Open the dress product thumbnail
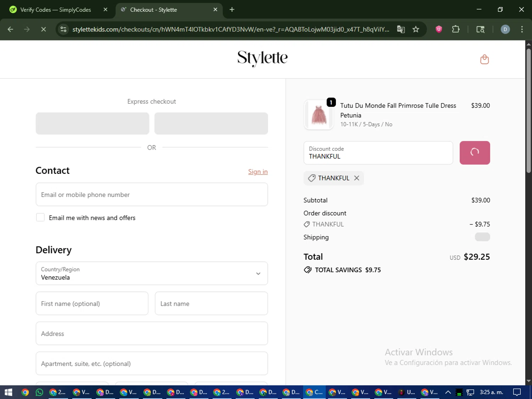The height and width of the screenshot is (399, 532). 319,115
